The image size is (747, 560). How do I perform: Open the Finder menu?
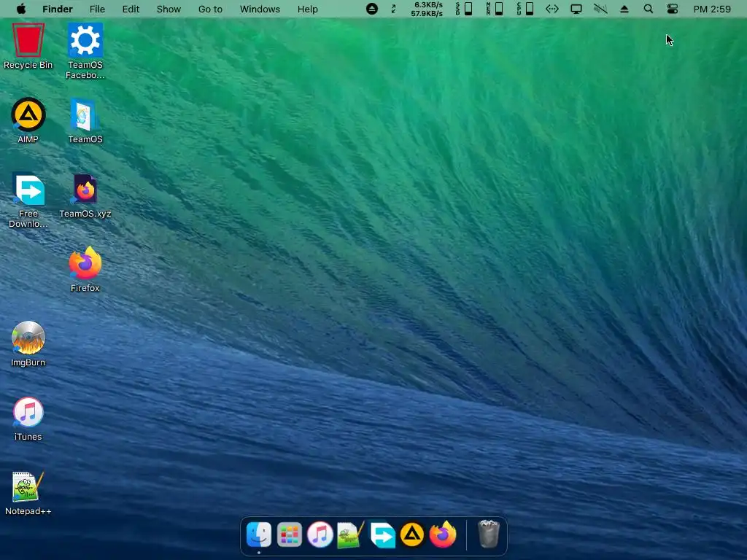[x=57, y=9]
